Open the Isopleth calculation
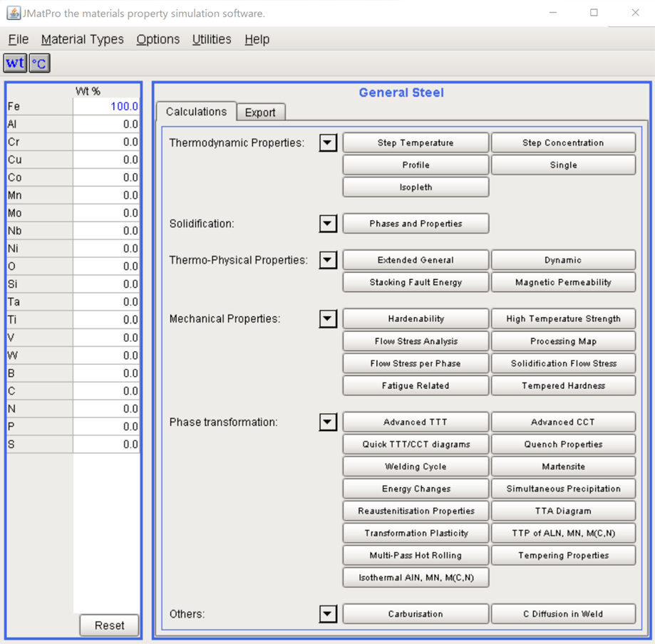This screenshot has width=655, height=644. coord(416,187)
